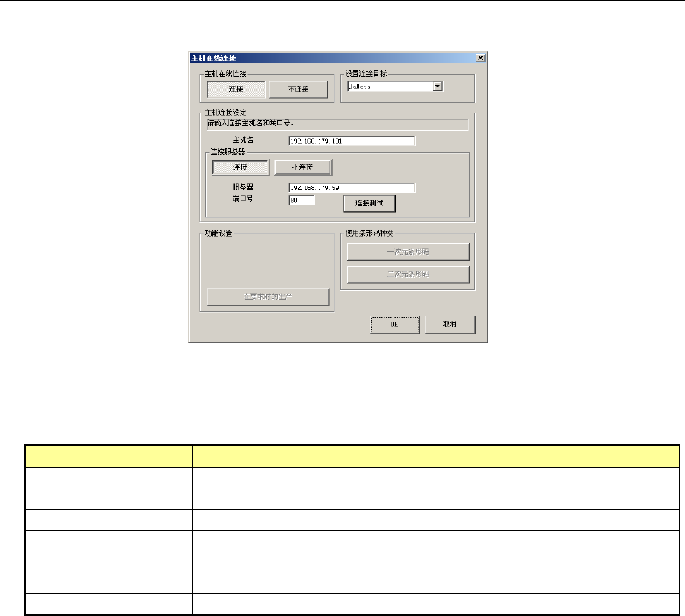Select 连接 in the 主机在线连接 group

tap(236, 90)
